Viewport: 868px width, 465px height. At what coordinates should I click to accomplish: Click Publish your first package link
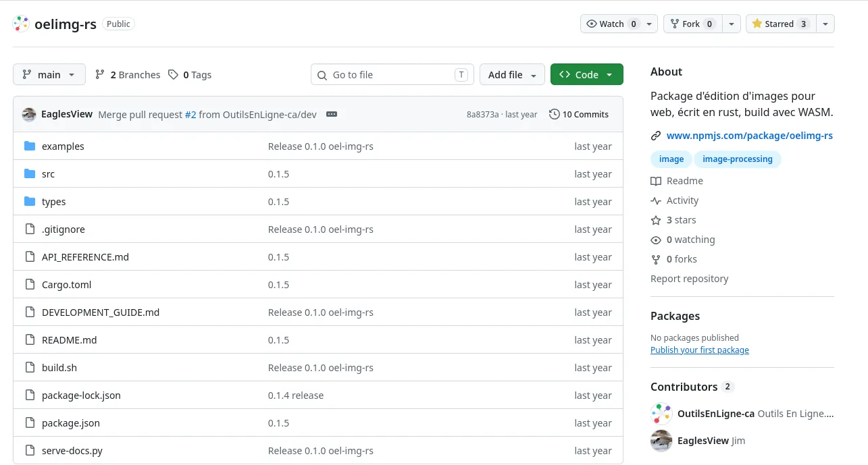click(700, 350)
